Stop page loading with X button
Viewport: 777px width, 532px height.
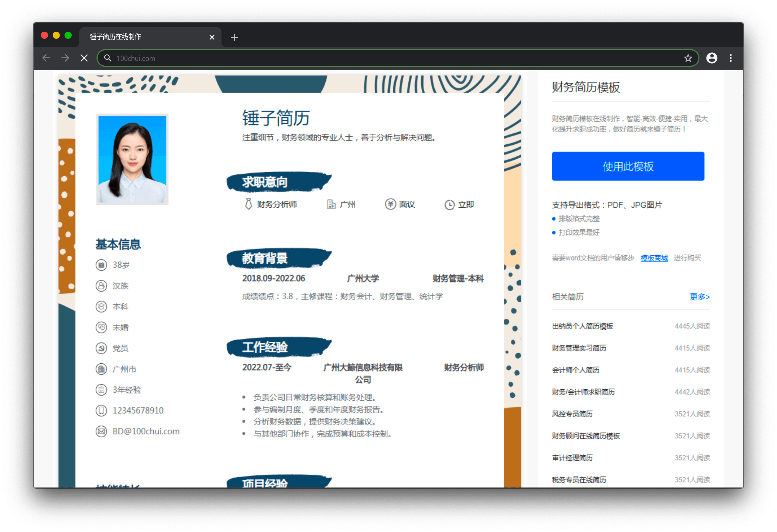click(x=84, y=58)
